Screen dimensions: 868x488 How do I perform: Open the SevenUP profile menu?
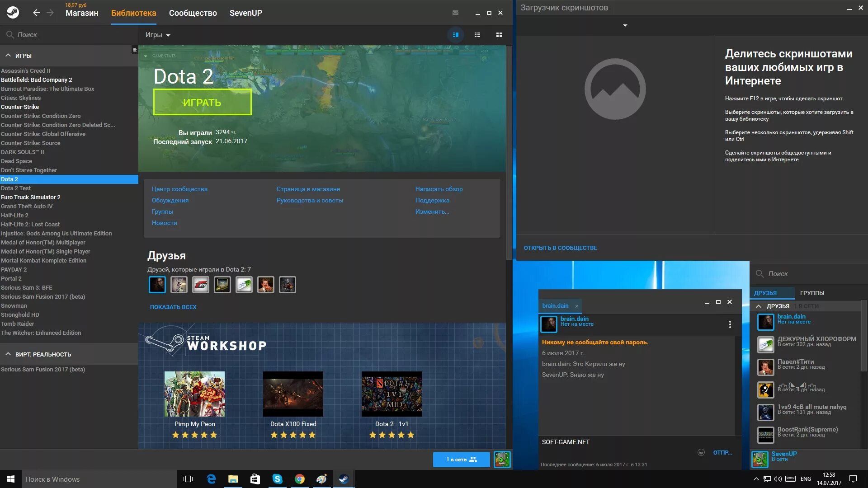coord(246,13)
